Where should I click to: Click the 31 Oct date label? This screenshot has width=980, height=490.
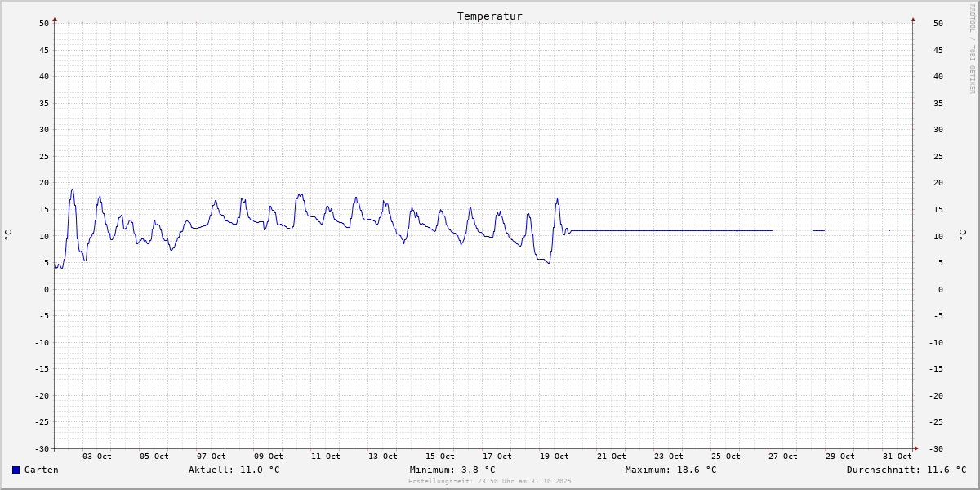click(x=898, y=457)
